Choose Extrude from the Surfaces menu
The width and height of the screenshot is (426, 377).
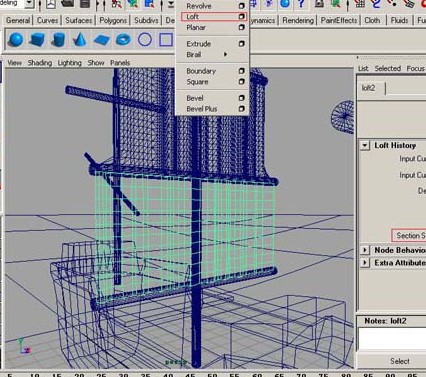click(199, 44)
